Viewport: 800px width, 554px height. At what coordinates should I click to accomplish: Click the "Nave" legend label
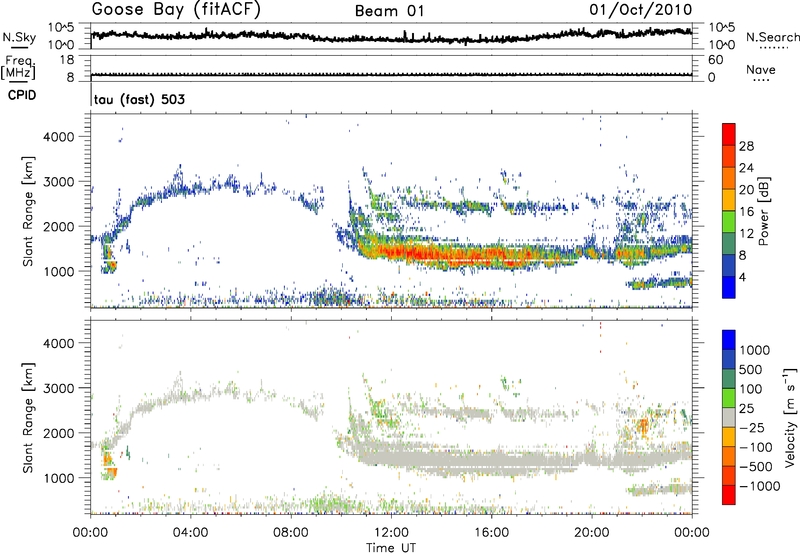pos(761,69)
